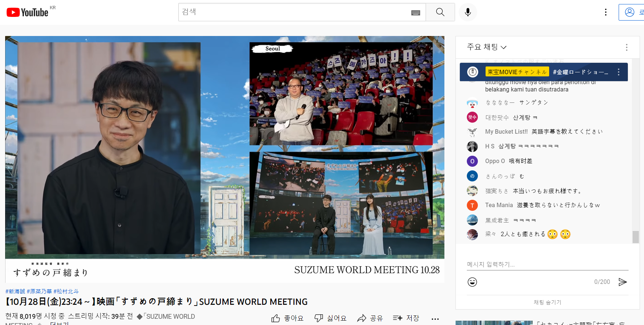
Task: Focus the 메시지 입력하기 chat input
Action: [548, 264]
